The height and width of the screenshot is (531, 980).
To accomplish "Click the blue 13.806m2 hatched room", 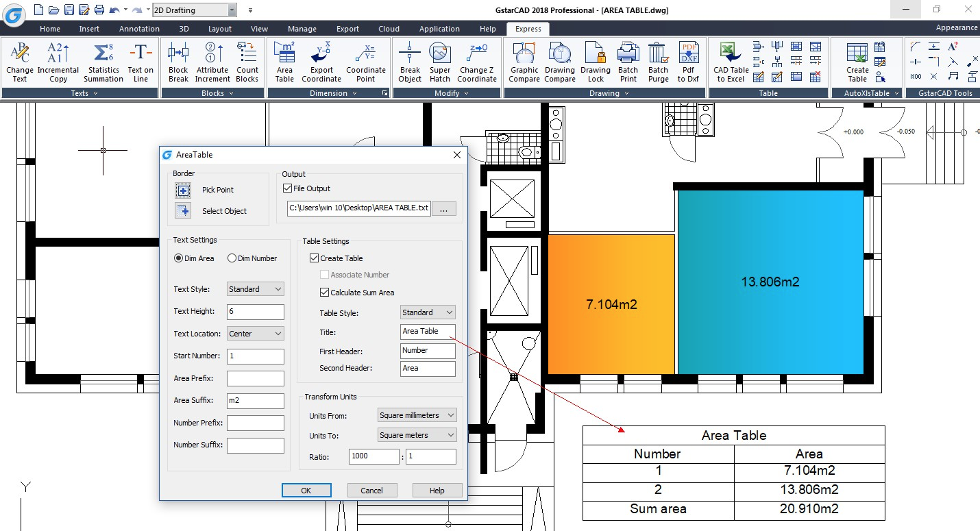I will point(770,282).
